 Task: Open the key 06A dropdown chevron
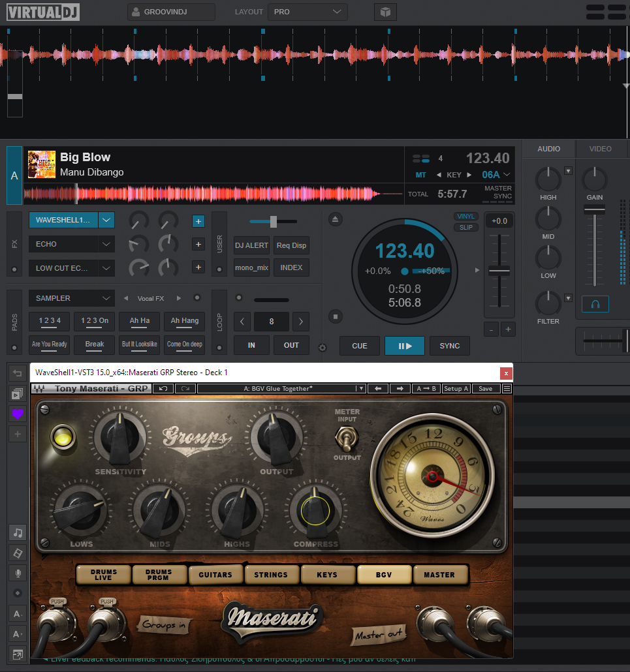point(507,174)
